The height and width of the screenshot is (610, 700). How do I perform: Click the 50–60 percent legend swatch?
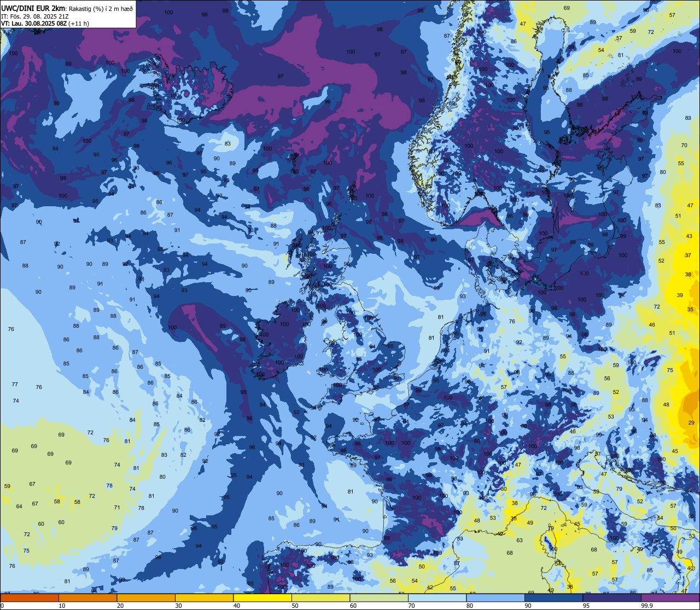tap(320, 597)
